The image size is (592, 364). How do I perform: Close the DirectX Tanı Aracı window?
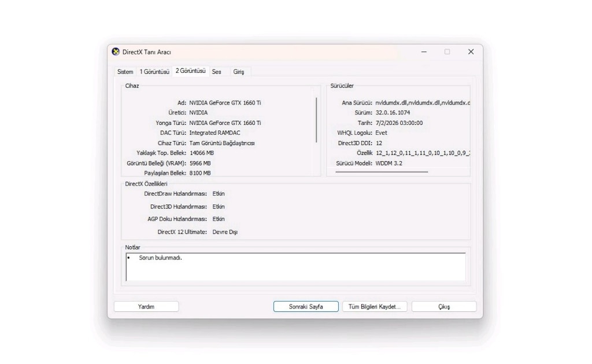[471, 51]
